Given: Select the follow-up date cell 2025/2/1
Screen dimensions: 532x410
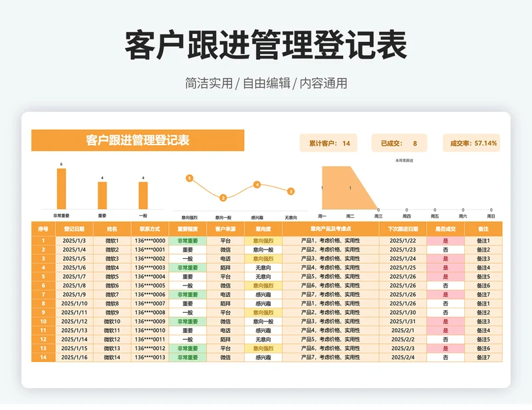Looking at the screenshot, I should [403, 331].
